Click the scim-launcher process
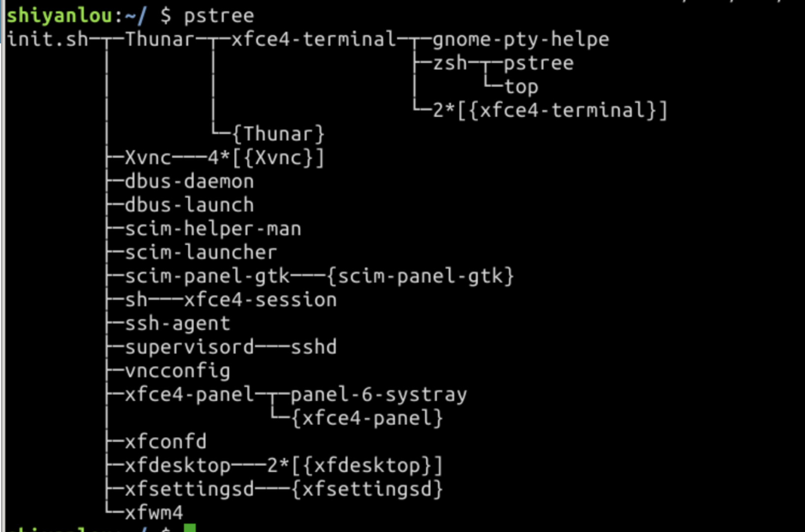Image resolution: width=805 pixels, height=532 pixels. (x=201, y=253)
